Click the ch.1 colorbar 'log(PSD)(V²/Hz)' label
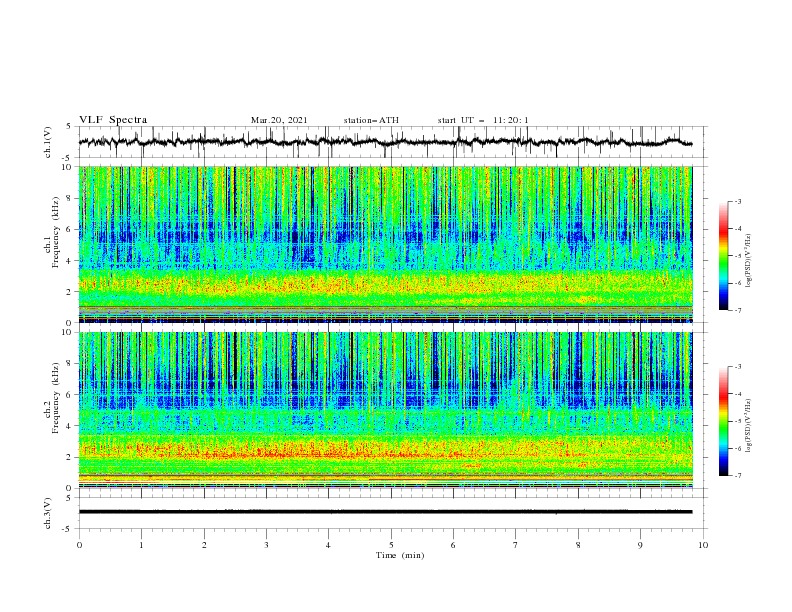Image resolution: width=792 pixels, height=612 pixels. pyautogui.click(x=749, y=261)
